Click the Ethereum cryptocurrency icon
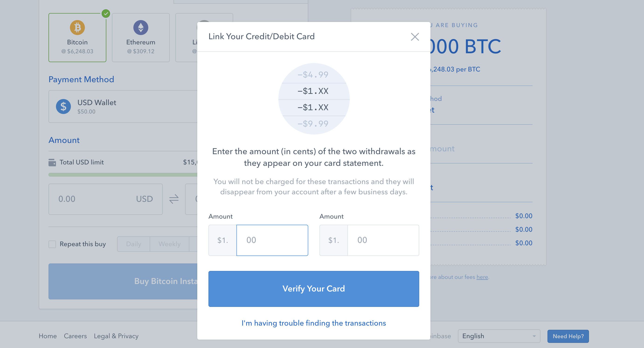Viewport: 644px width, 348px height. [x=141, y=28]
